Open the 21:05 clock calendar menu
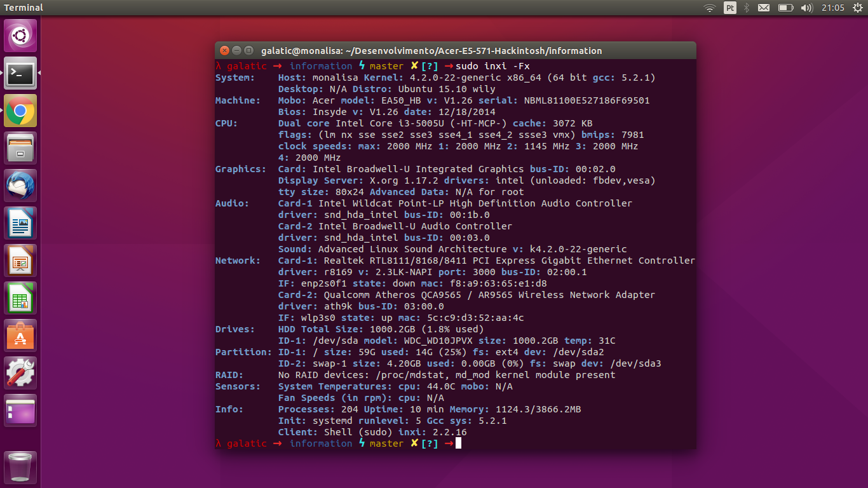Image resolution: width=868 pixels, height=488 pixels. tap(833, 8)
